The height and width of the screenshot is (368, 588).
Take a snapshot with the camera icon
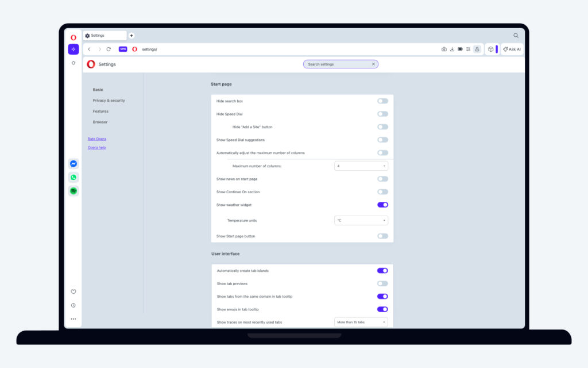[x=444, y=49]
